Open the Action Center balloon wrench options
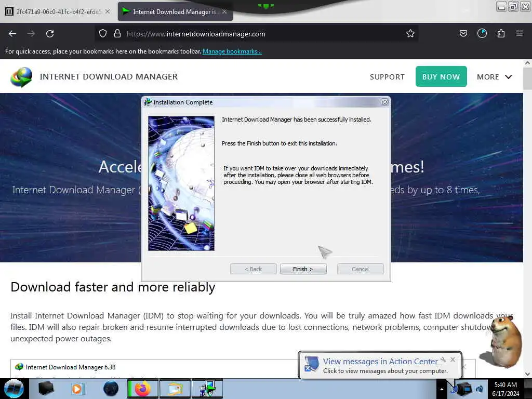This screenshot has height=399, width=532. pyautogui.click(x=443, y=360)
